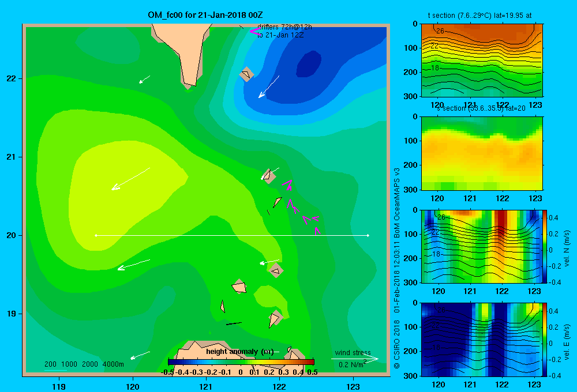This screenshot has height=392, width=577.
Task: Click the "-0.5" tick on height anomaly colorbar
Action: point(167,372)
